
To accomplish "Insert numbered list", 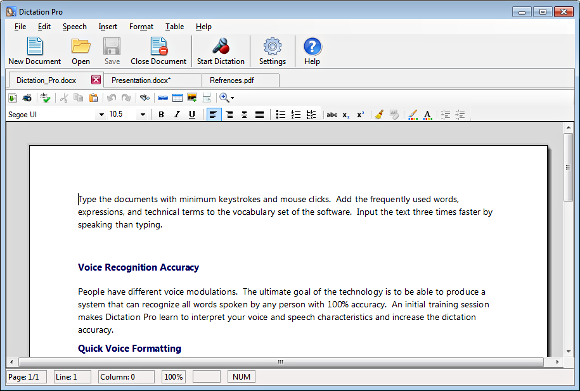I will 296,115.
